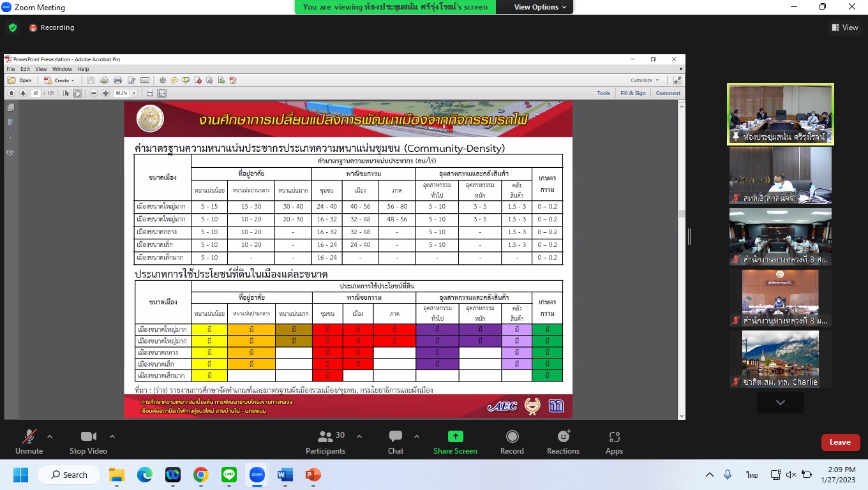Image resolution: width=868 pixels, height=490 pixels.
Task: Expand video options arrow beside Stop Video
Action: [x=112, y=436]
